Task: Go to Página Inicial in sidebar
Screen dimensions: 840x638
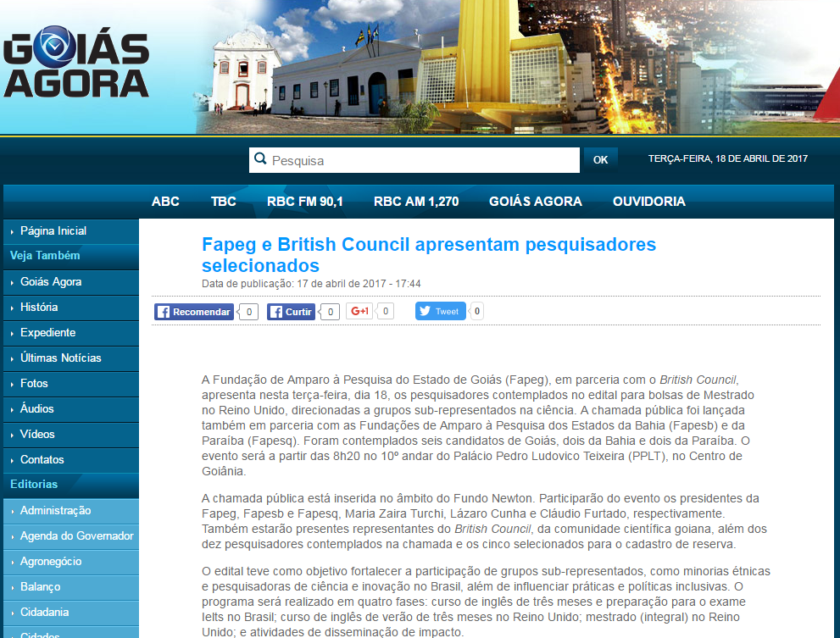Action: point(53,231)
